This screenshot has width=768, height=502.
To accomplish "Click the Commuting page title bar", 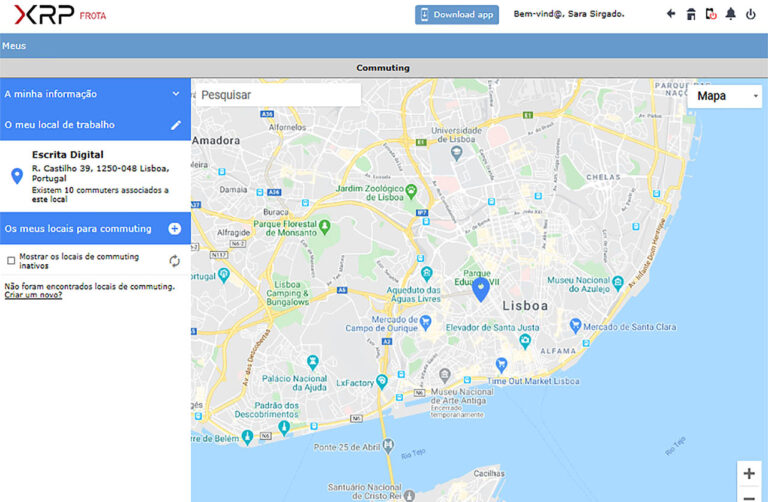I will click(383, 68).
